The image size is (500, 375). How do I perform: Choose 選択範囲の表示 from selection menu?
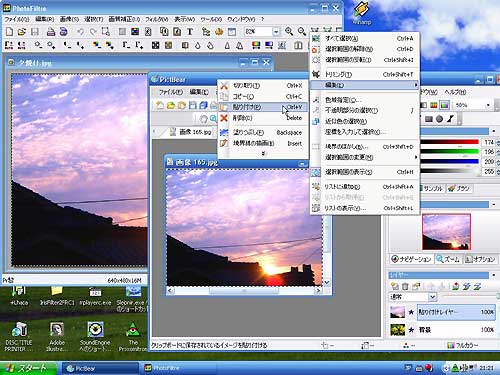coord(365,172)
